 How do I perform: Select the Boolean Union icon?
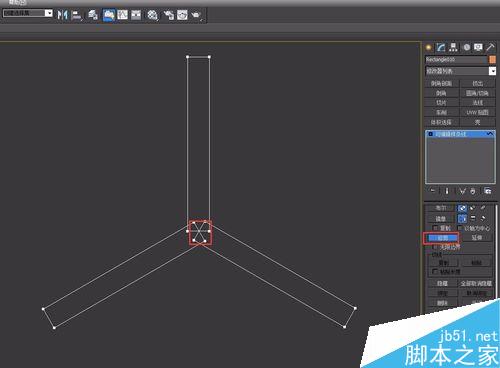(462, 208)
